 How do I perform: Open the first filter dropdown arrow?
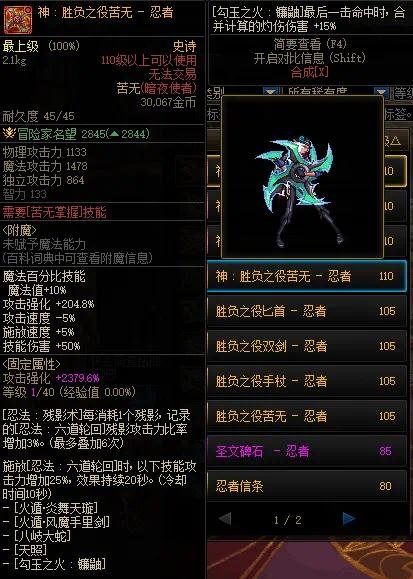tap(271, 91)
